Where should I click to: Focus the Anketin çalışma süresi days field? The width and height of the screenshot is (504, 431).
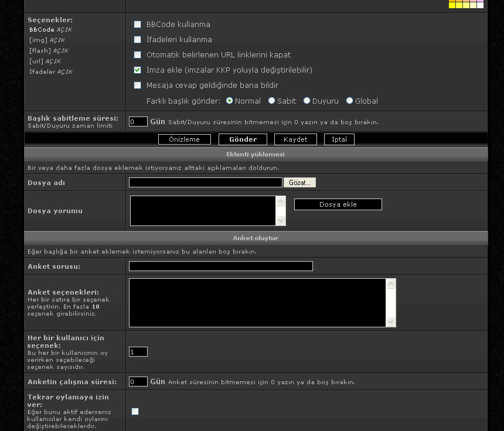click(x=138, y=382)
